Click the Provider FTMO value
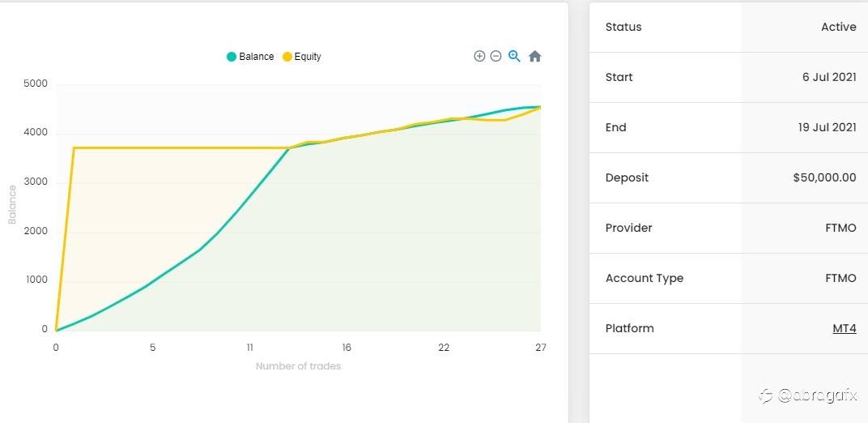868x423 pixels. [840, 228]
